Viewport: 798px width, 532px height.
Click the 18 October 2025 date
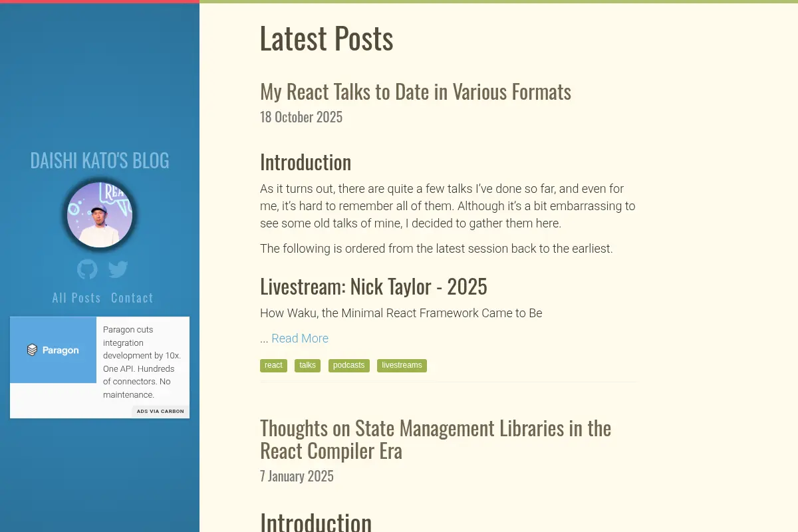[x=301, y=117]
